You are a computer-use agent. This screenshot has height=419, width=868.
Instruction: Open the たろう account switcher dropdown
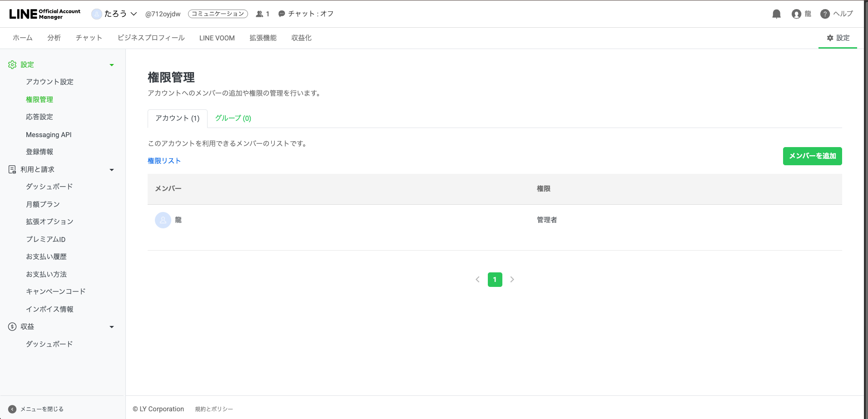coord(134,14)
